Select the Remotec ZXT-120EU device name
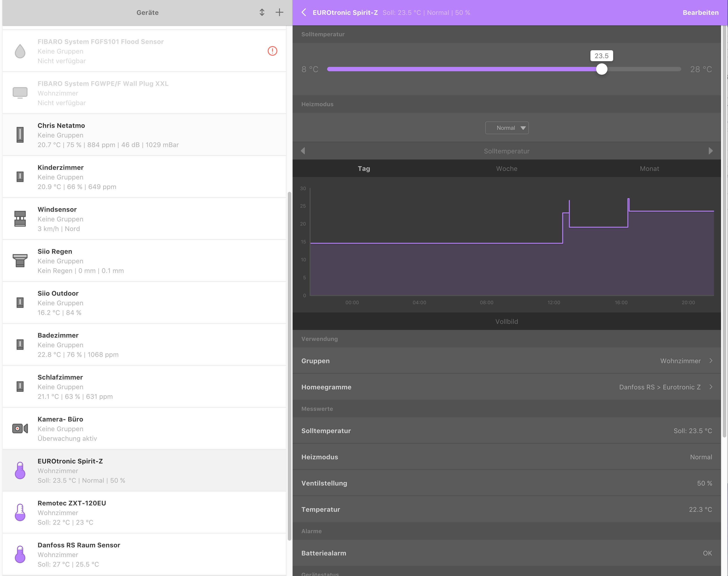Viewport: 728px width, 576px height. 72,503
